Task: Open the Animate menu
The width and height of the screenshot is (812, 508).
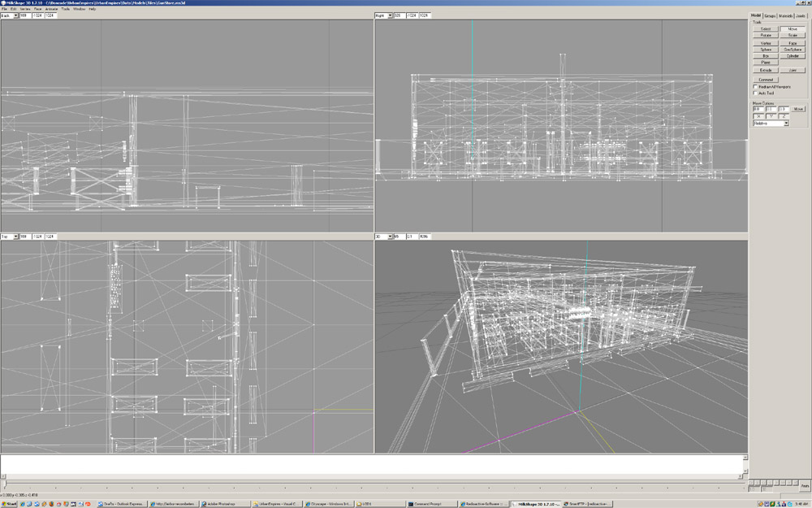Action: 51,9
